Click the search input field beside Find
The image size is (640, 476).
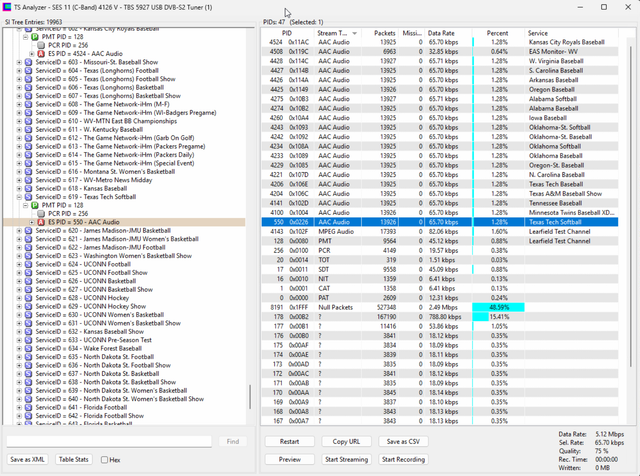[x=109, y=442]
